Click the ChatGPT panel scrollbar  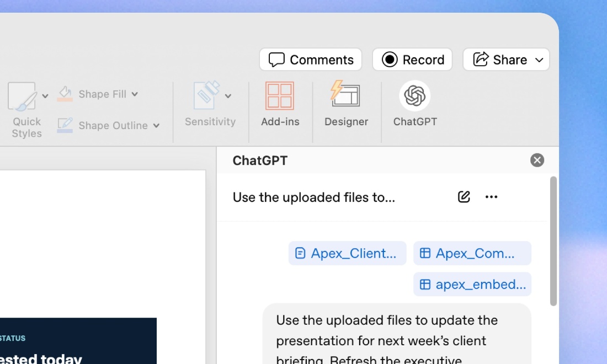point(553,242)
